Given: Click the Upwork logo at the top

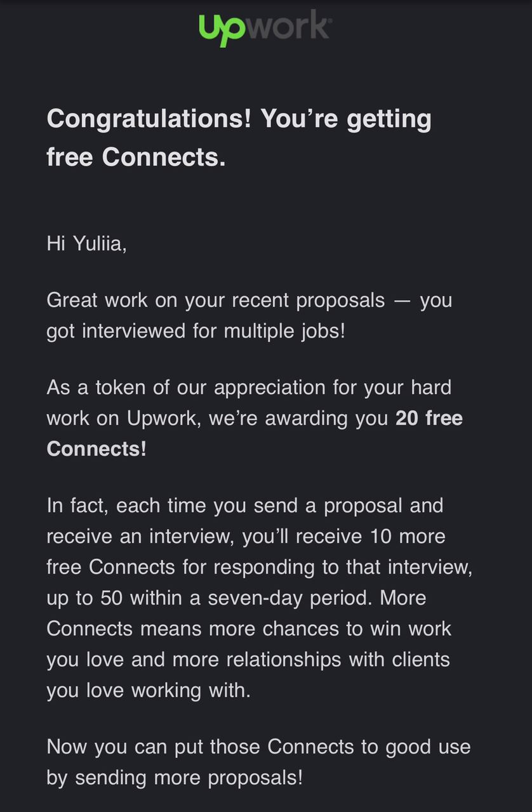Looking at the screenshot, I should point(265,29).
